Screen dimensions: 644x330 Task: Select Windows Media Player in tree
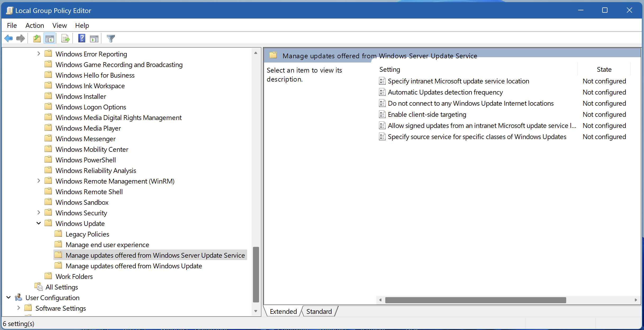coord(88,128)
